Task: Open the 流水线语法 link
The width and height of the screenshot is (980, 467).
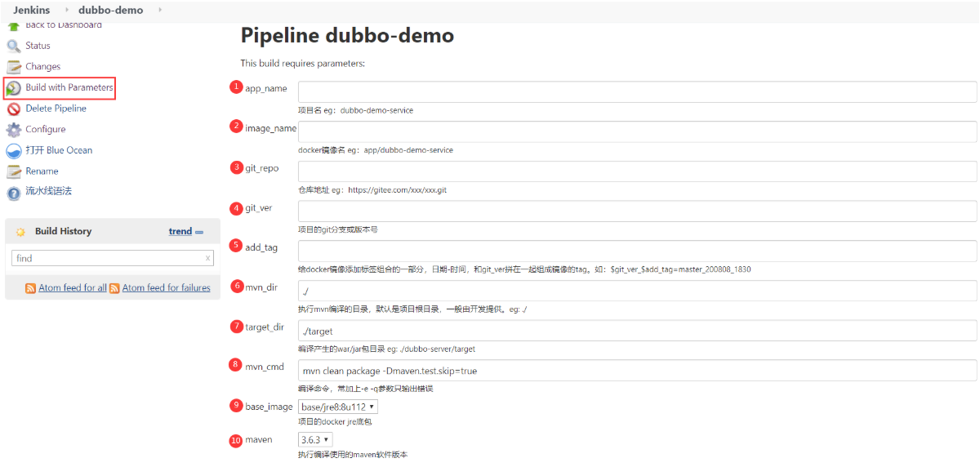Action: 48,191
